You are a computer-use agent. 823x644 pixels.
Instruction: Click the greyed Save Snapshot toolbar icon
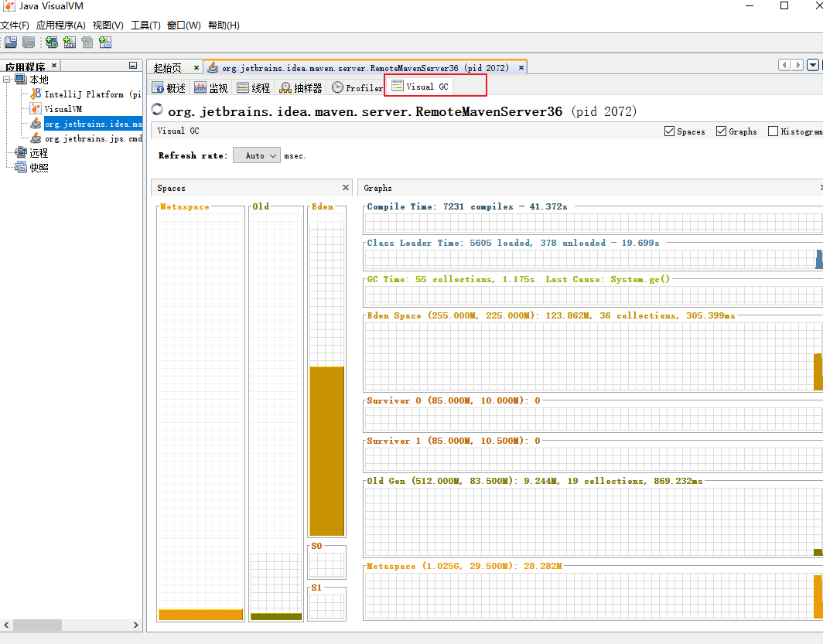[29, 43]
